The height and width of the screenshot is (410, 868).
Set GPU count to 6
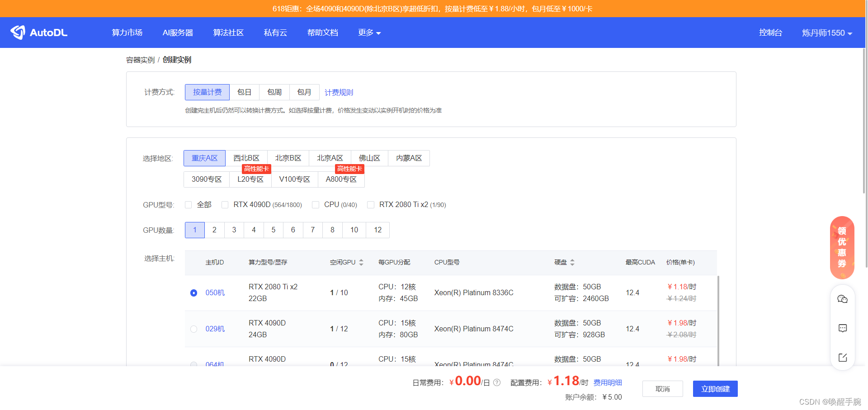click(293, 230)
